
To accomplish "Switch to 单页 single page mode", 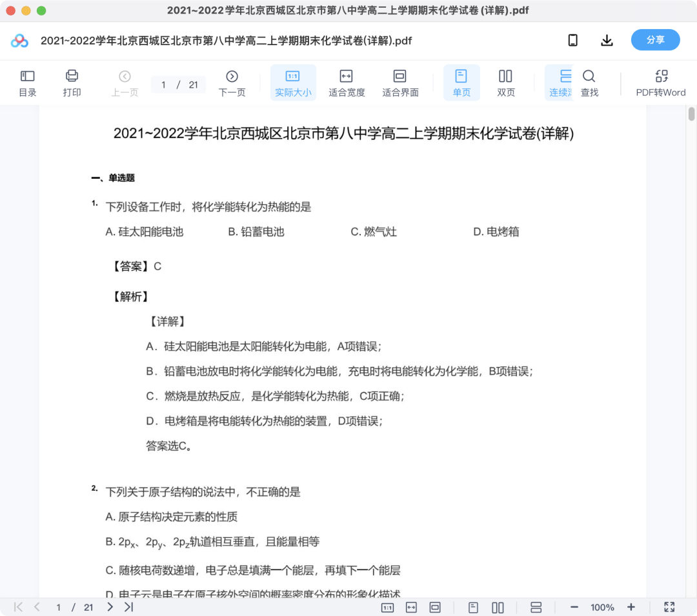I will coord(461,83).
